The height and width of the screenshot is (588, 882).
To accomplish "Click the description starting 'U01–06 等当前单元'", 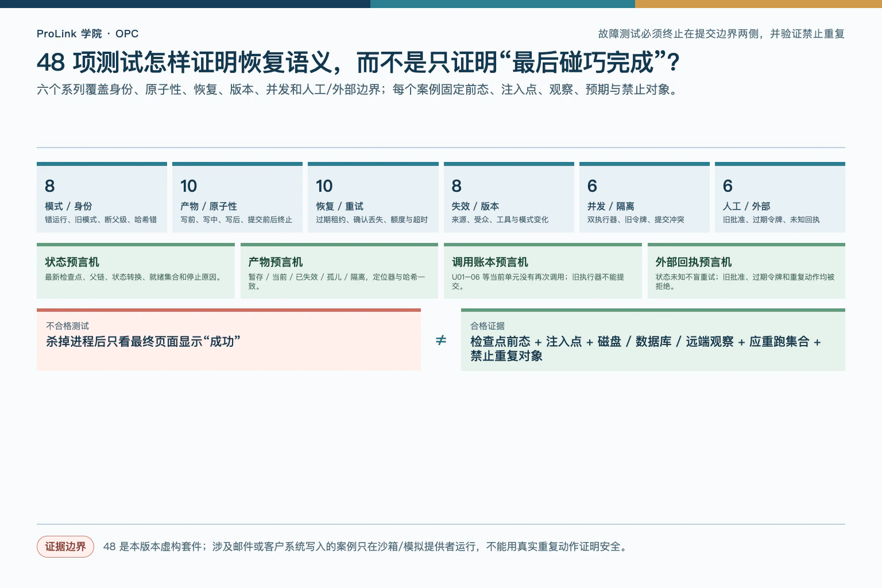I will (538, 281).
